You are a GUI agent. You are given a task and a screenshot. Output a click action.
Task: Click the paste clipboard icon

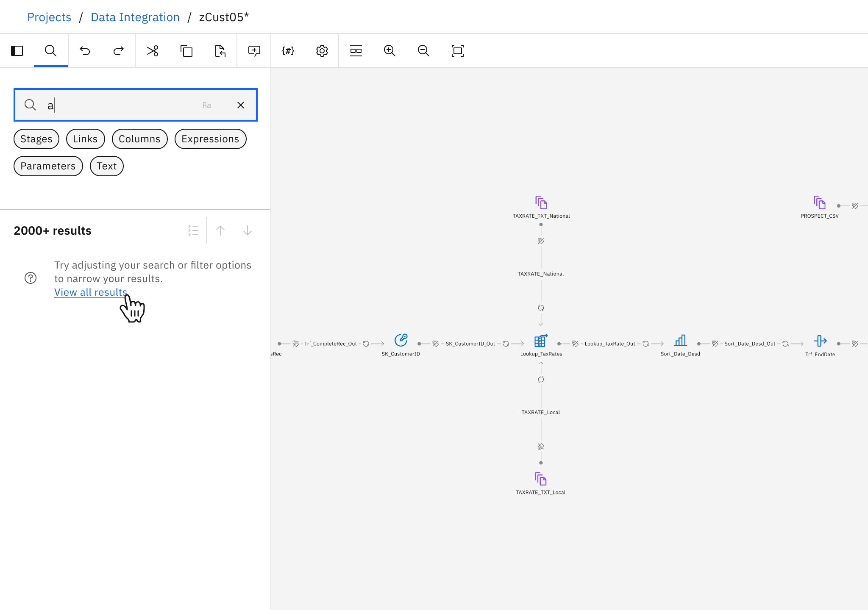click(x=220, y=51)
